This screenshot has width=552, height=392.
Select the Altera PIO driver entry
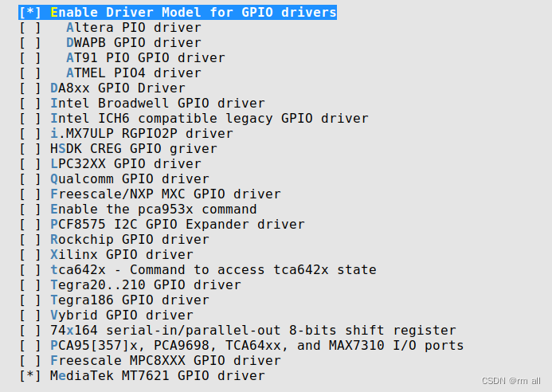[x=134, y=27]
